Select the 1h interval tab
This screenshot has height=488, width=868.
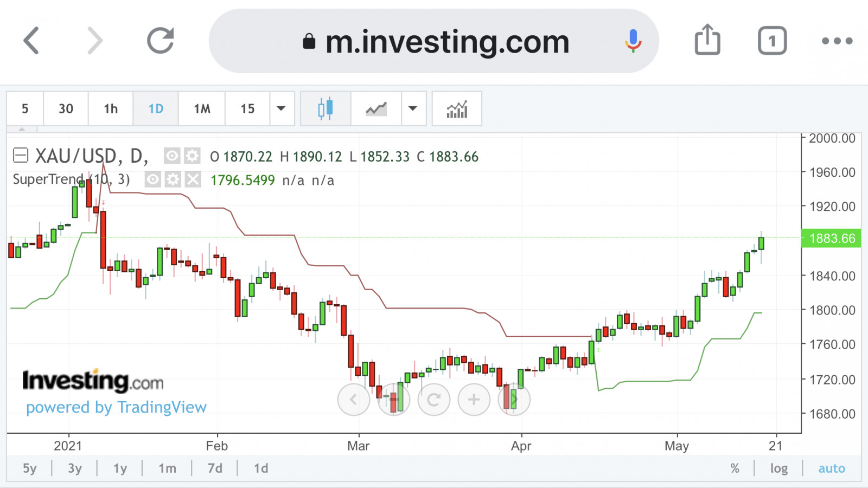pyautogui.click(x=111, y=109)
